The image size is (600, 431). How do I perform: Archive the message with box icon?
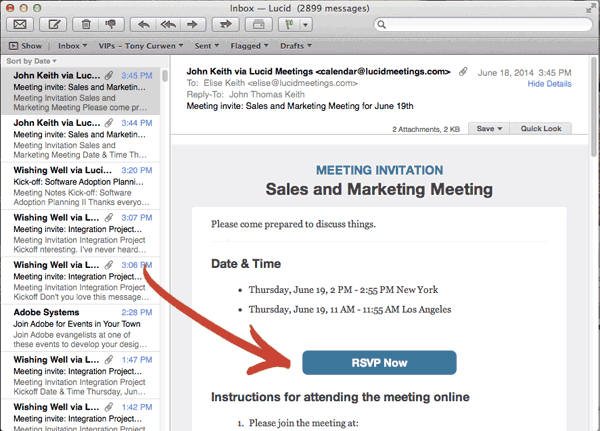[259, 24]
